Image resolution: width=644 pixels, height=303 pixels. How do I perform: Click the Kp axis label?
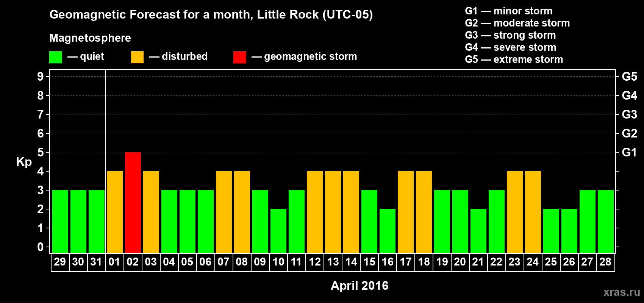(x=24, y=162)
